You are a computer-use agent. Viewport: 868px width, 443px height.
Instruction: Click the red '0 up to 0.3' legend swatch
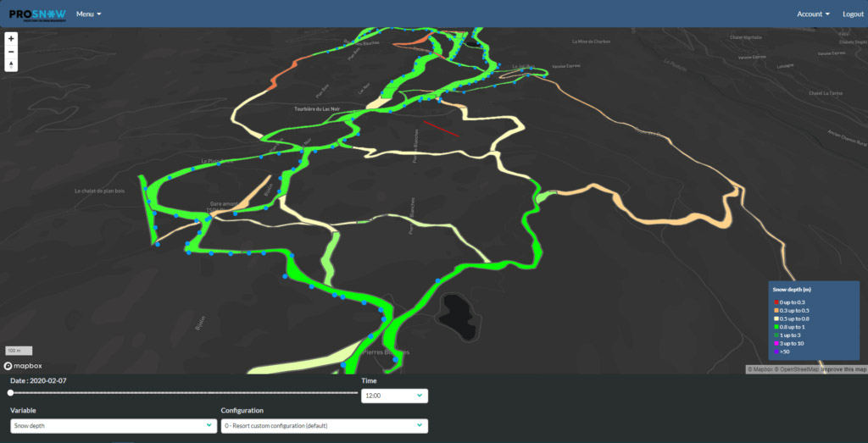pos(776,302)
